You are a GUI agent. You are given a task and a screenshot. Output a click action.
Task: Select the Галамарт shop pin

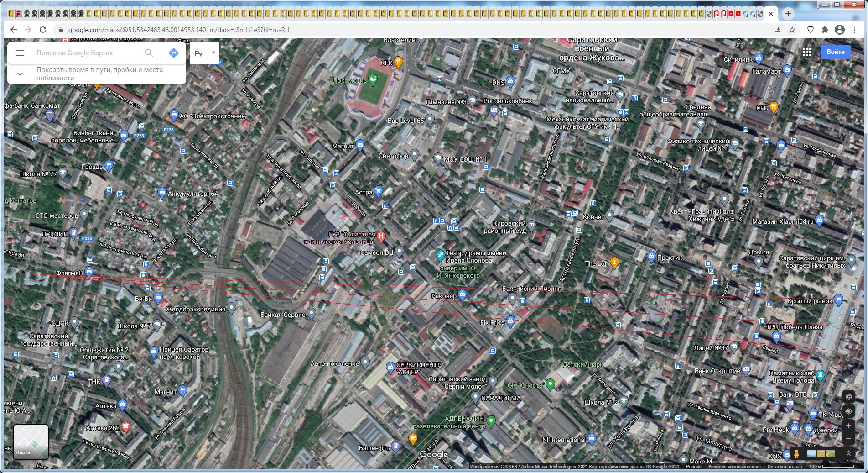[x=787, y=70]
